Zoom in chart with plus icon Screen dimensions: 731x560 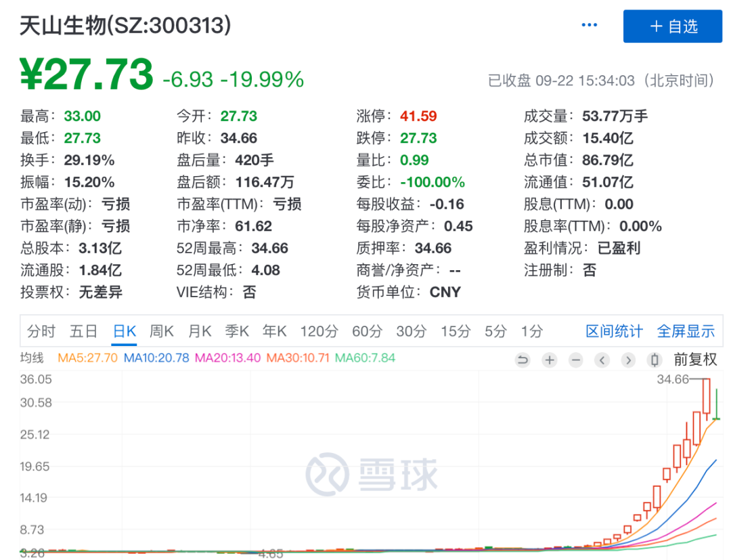(550, 360)
